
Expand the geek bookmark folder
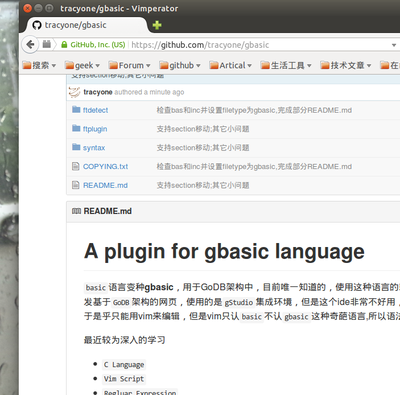pyautogui.click(x=82, y=65)
